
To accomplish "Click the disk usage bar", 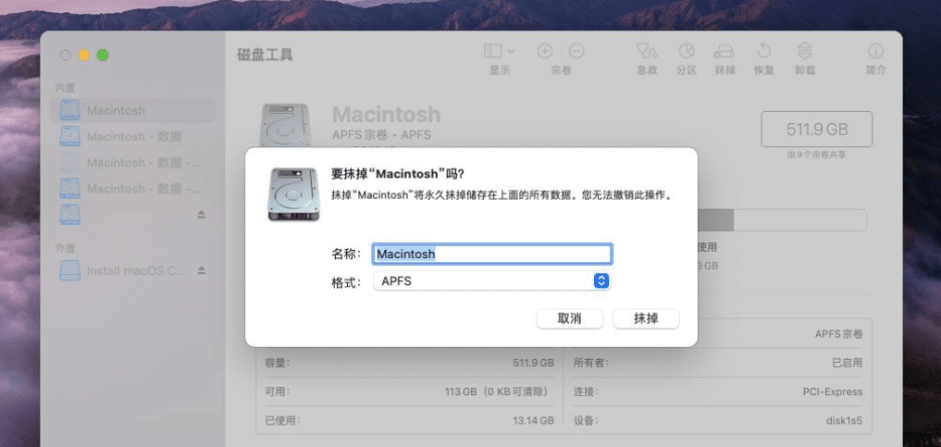I will pyautogui.click(x=781, y=220).
